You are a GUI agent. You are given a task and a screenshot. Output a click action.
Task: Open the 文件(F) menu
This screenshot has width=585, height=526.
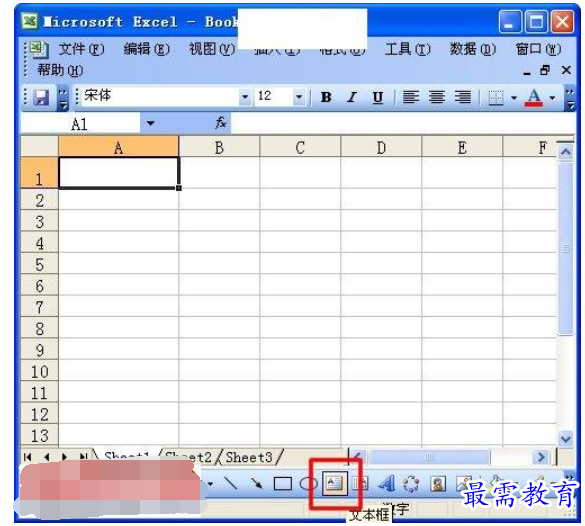click(82, 49)
